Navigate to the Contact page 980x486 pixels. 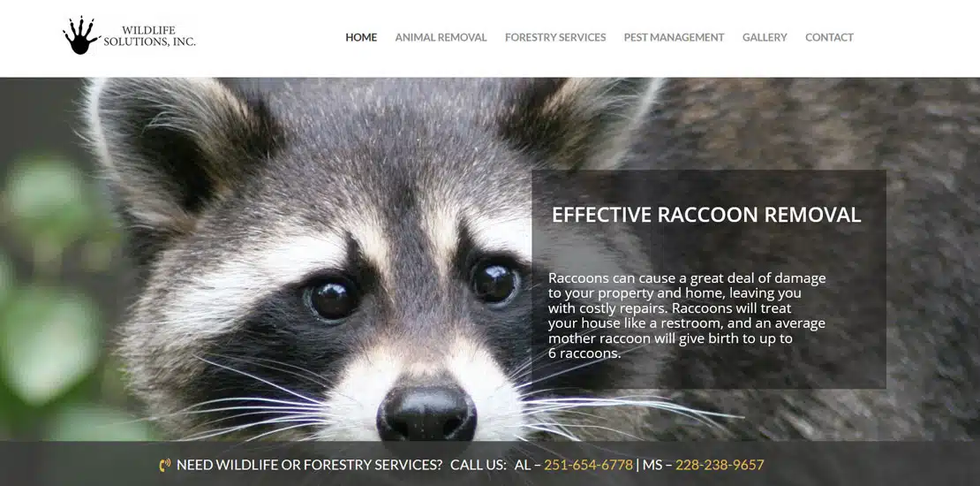pyautogui.click(x=829, y=37)
